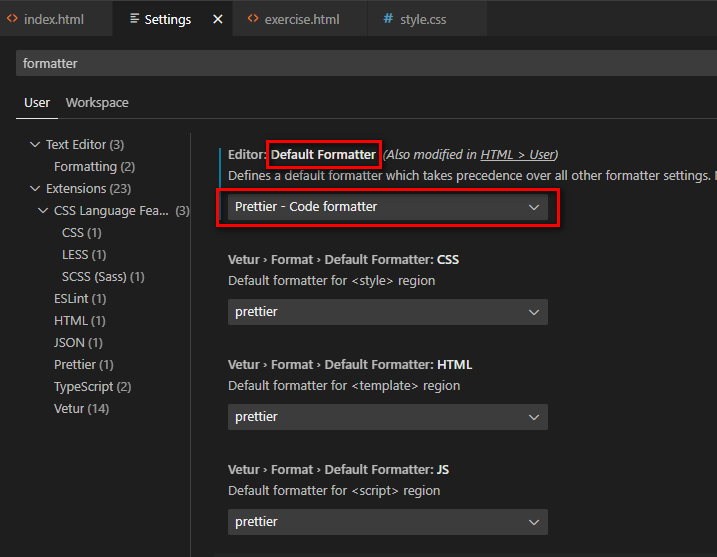Select JSON (1) in settings tree
The height and width of the screenshot is (557, 717).
[78, 342]
